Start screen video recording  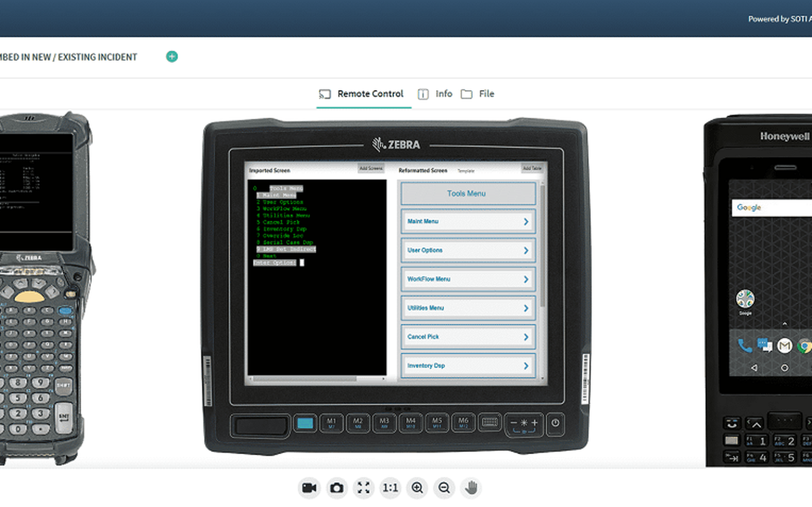point(309,488)
